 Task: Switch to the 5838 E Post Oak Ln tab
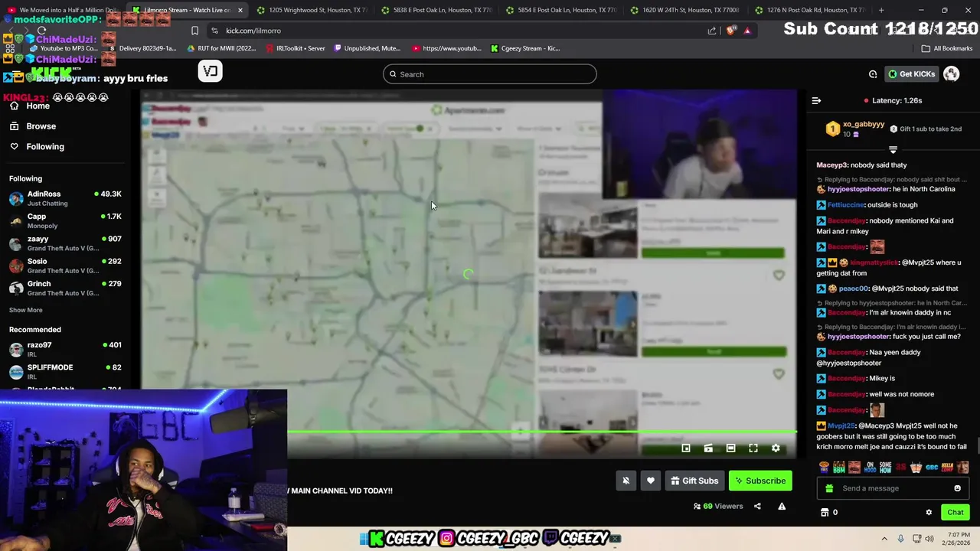tap(436, 10)
